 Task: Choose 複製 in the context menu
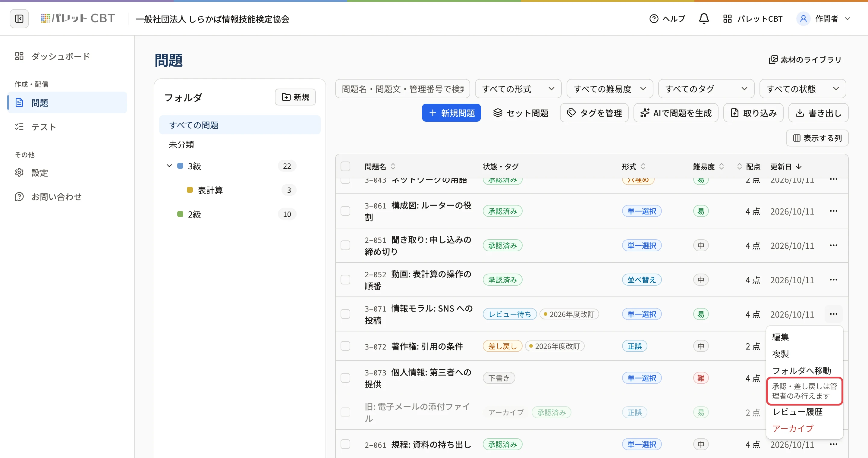pyautogui.click(x=804, y=354)
